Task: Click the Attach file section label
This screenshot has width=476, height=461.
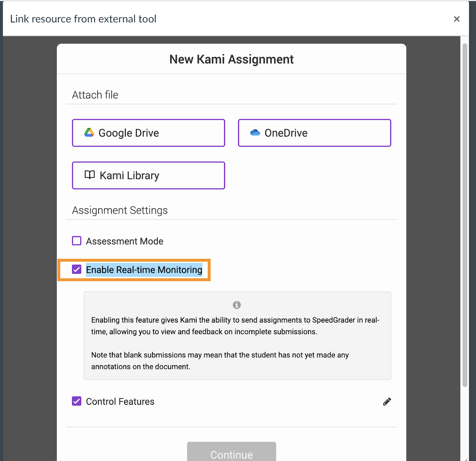Action: 95,95
